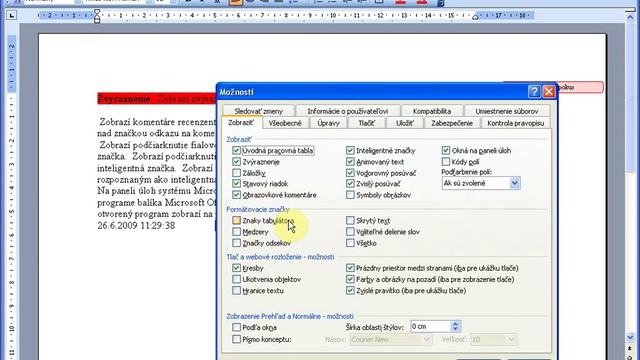
Task: Open the Umiestnenie súborov tab
Action: click(x=507, y=111)
